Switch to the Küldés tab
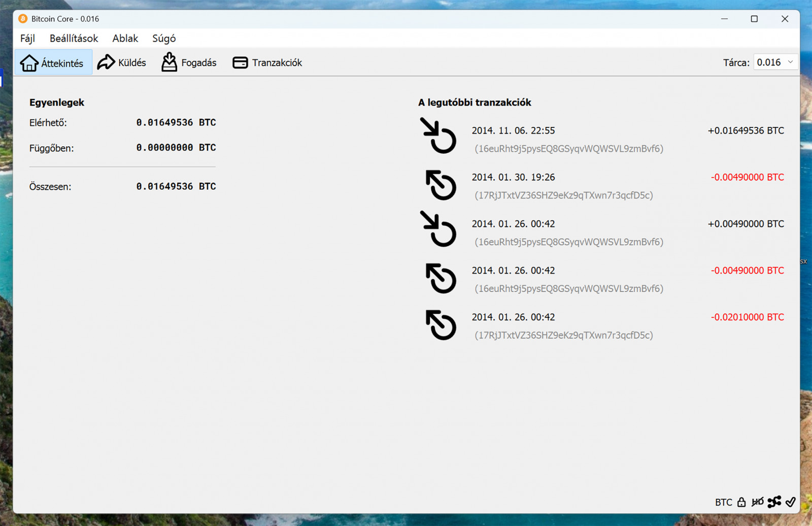Screen dimensions: 812x526 (x=122, y=62)
